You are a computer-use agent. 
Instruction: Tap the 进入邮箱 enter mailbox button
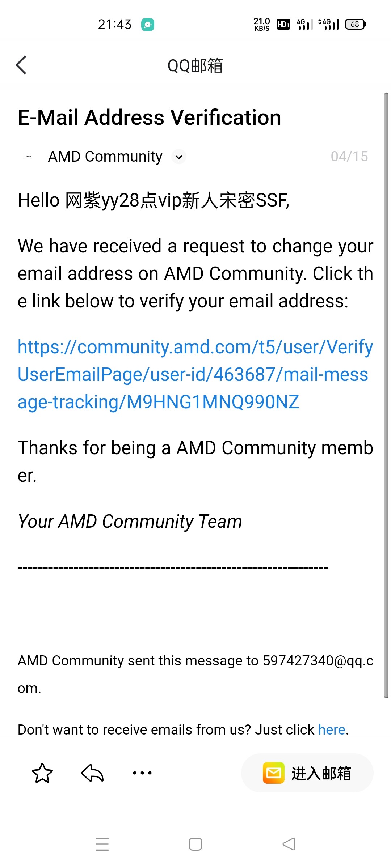[x=307, y=773]
